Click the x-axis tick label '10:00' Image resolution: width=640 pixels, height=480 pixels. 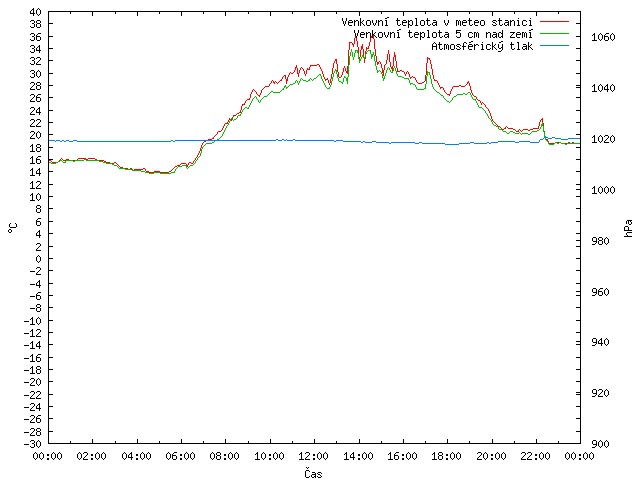pos(269,456)
